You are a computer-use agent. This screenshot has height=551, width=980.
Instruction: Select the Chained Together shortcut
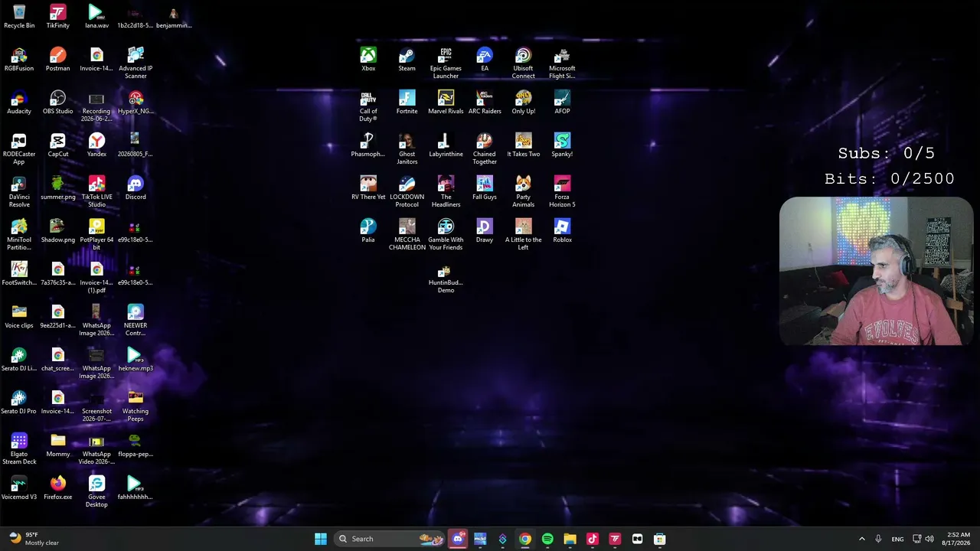pos(485,148)
